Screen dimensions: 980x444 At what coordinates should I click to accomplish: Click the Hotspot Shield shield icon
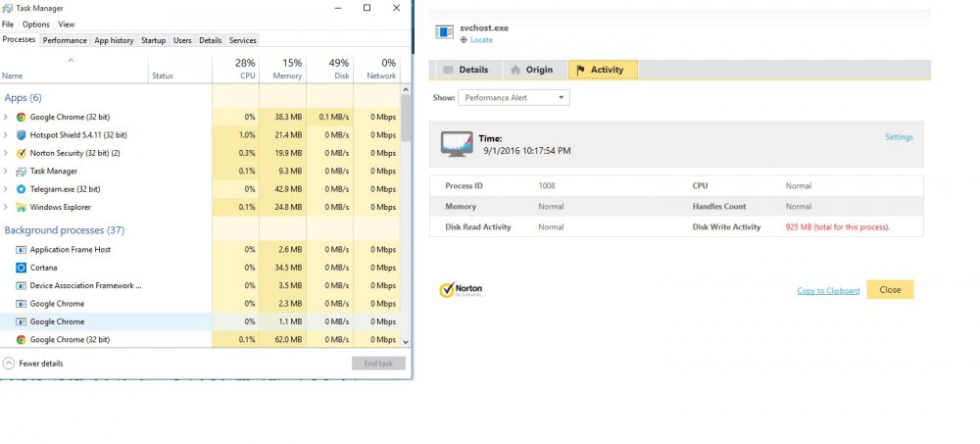pyautogui.click(x=22, y=135)
